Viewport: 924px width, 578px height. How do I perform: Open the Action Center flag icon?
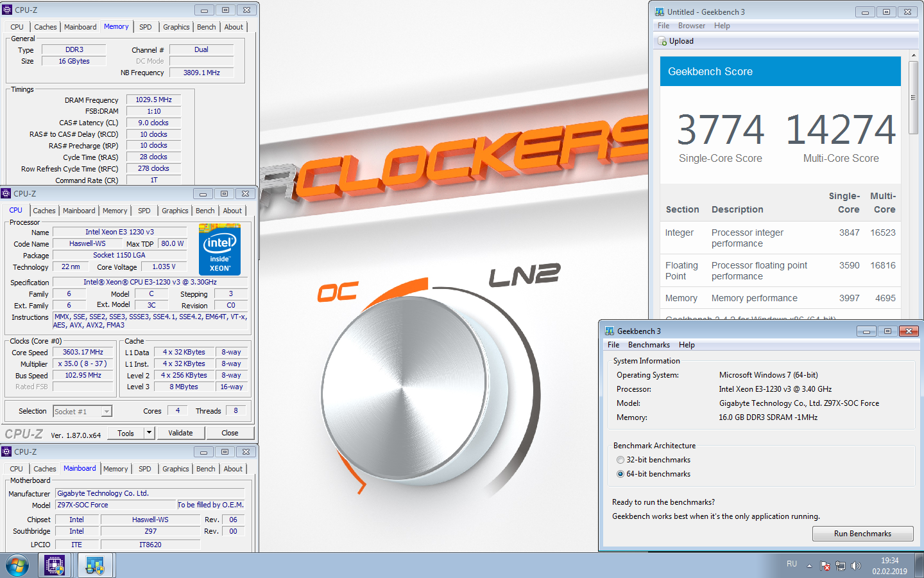[x=825, y=566]
